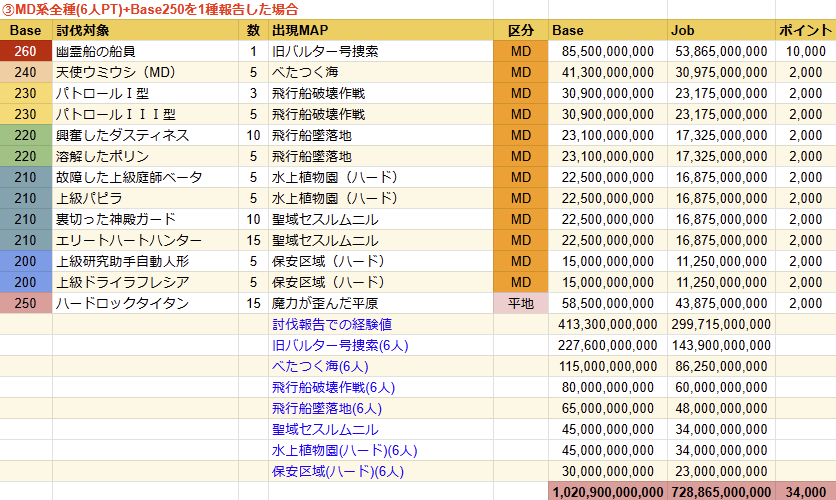The height and width of the screenshot is (500, 836).
Task: Select the 143,900,000,000 Job value
Action: [x=721, y=345]
